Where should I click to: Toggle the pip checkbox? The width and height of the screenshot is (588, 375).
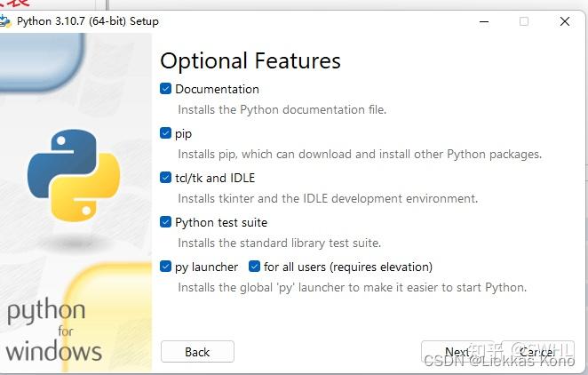coord(166,133)
